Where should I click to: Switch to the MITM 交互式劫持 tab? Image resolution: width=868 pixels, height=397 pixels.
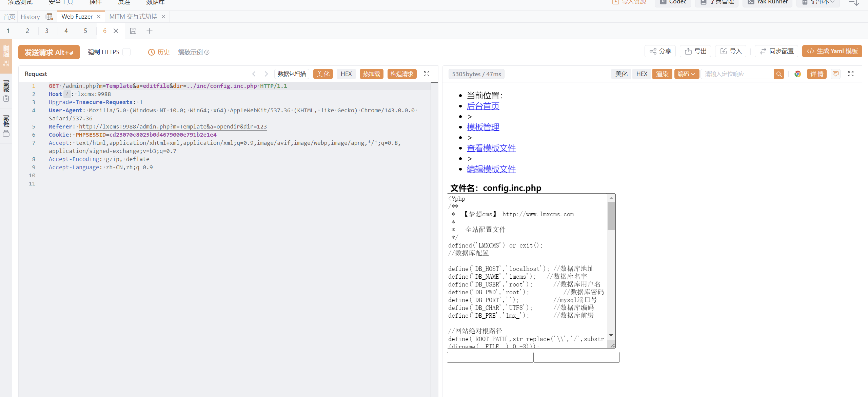click(x=133, y=17)
